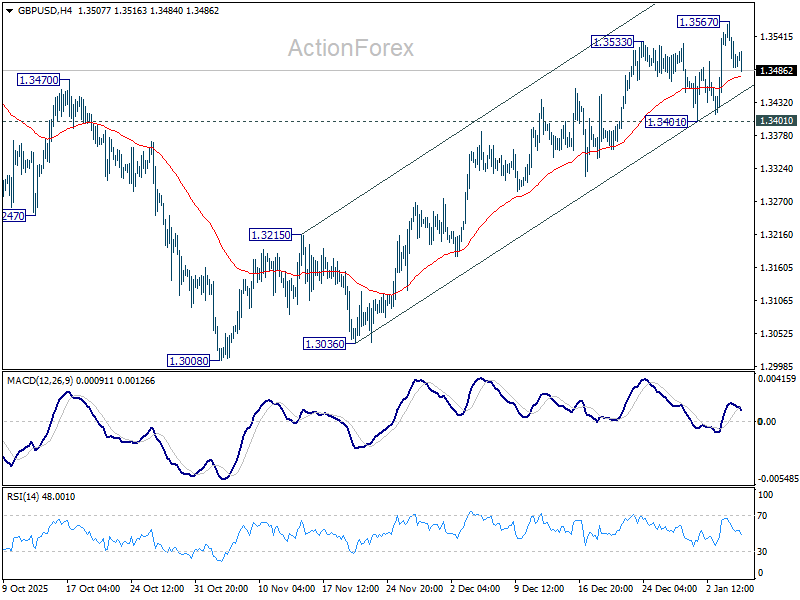The image size is (800, 600).
Task: Click the RSI 100 level label
Action: click(765, 494)
